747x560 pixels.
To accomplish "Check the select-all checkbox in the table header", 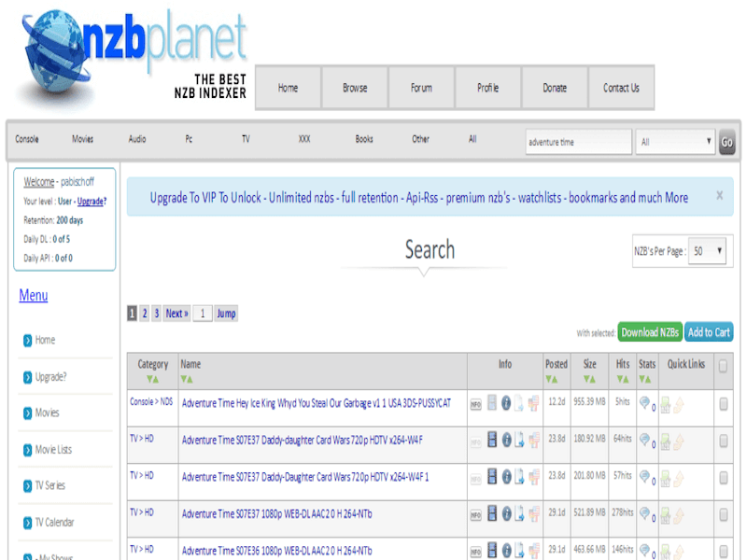I will (x=724, y=365).
